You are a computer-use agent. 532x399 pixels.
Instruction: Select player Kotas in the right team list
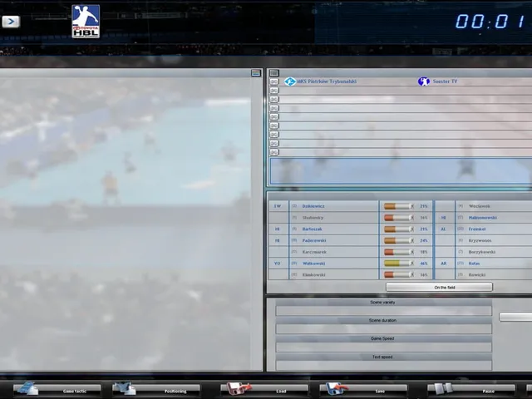(x=474, y=264)
